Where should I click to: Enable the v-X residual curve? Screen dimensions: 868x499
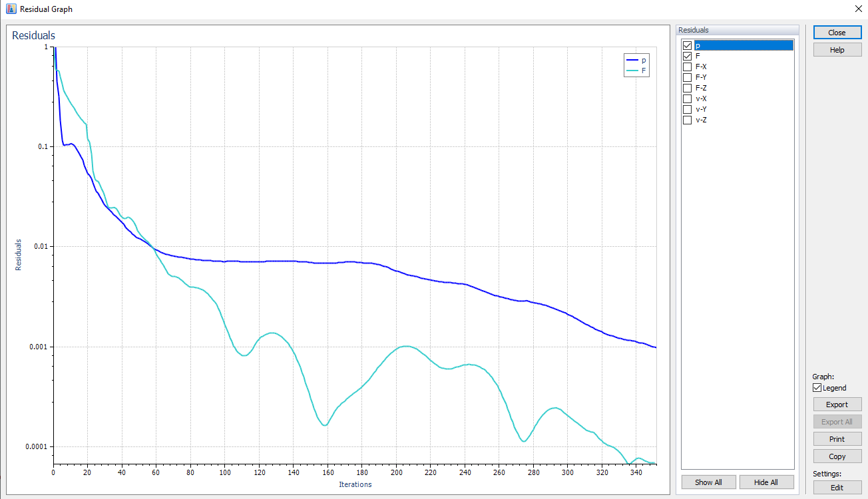687,98
